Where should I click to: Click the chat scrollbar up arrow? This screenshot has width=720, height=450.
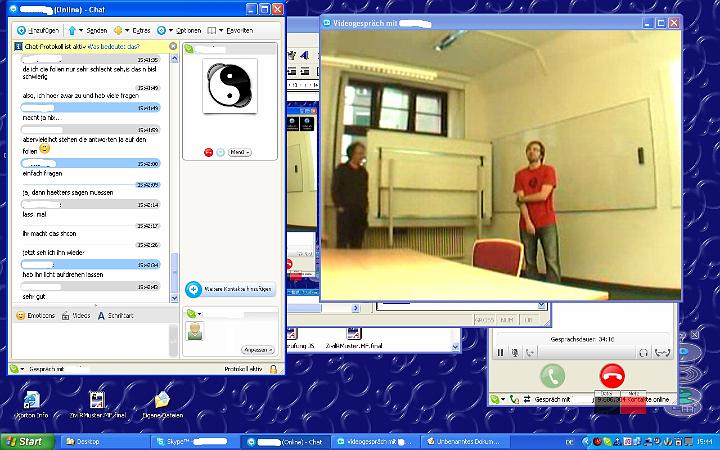174,58
